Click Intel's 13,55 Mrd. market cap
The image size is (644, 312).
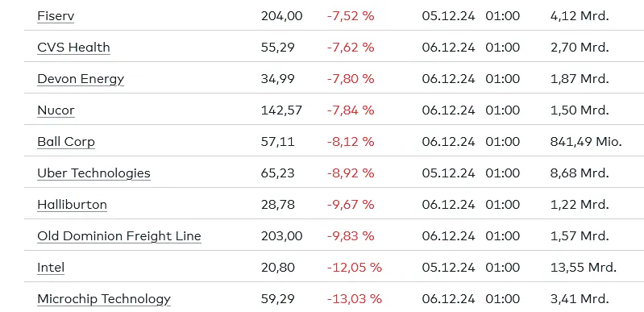click(x=584, y=268)
